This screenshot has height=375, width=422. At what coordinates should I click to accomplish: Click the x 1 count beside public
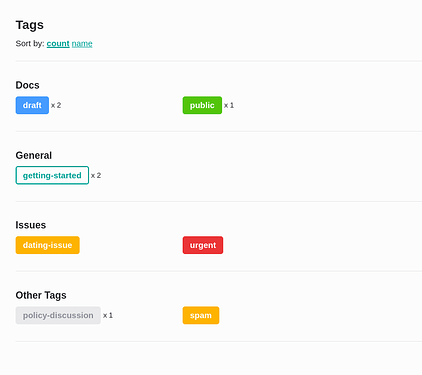click(229, 105)
